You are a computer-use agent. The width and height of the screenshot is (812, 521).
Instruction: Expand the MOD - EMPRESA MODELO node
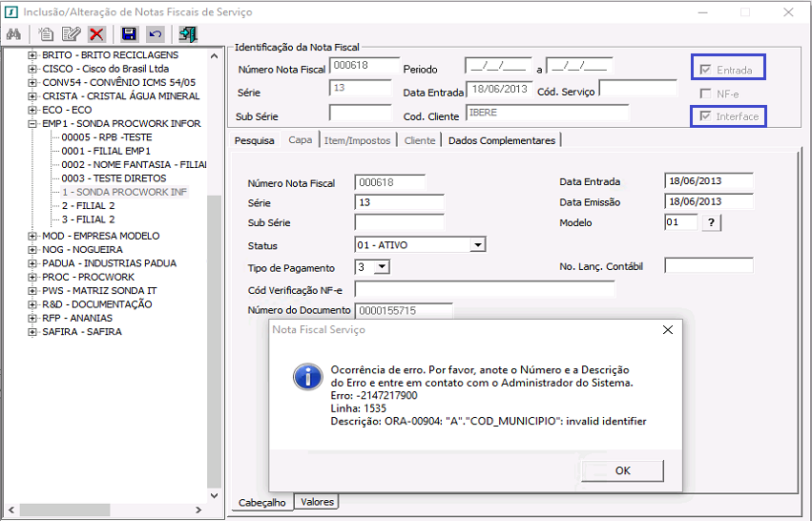(x=32, y=236)
